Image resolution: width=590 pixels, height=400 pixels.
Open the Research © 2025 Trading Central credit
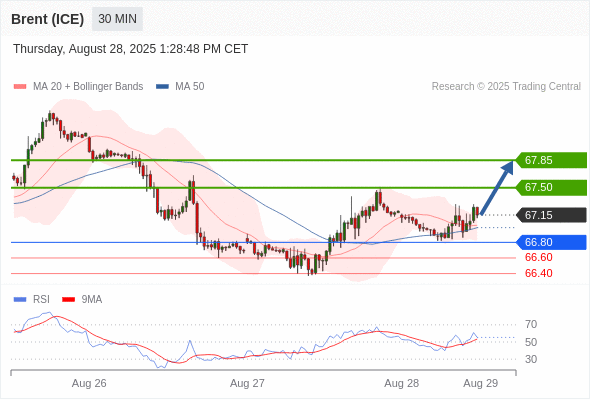coord(506,87)
